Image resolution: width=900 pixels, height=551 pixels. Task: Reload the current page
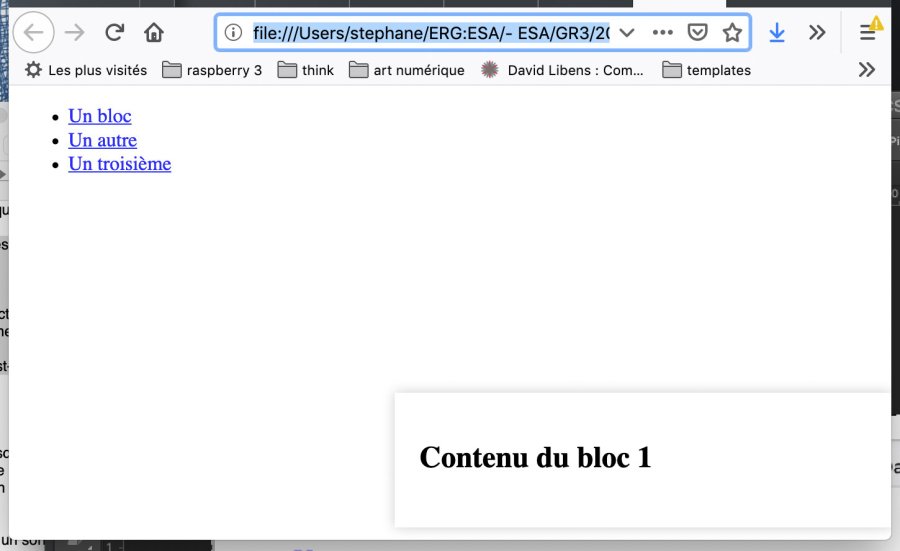point(114,32)
